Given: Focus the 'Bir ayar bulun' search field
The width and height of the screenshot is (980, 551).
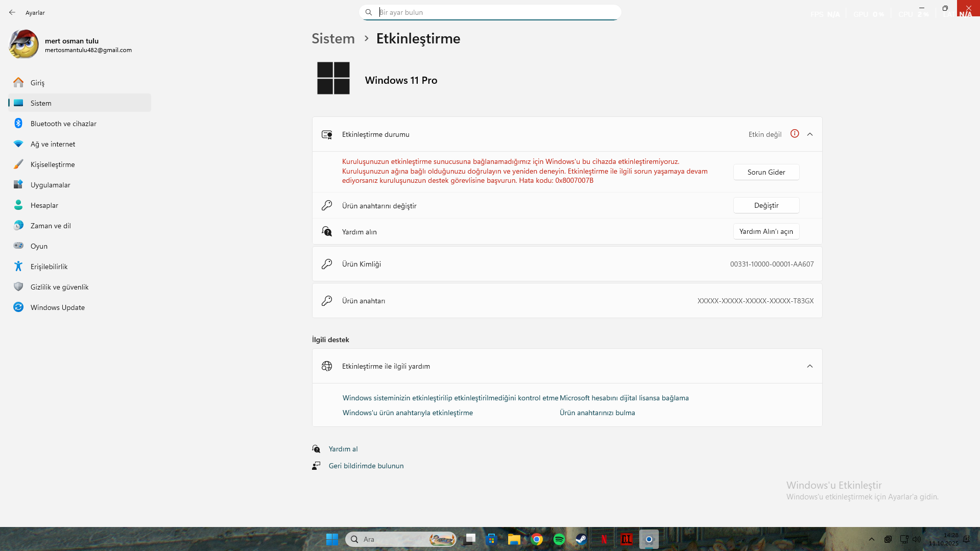Looking at the screenshot, I should (490, 12).
